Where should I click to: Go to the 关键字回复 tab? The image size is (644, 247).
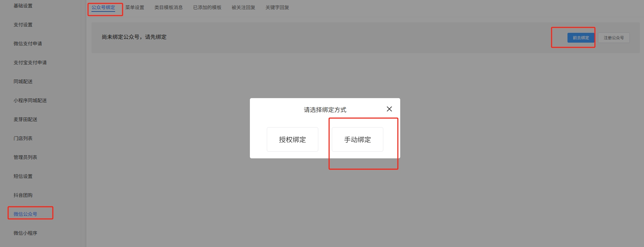(x=277, y=7)
